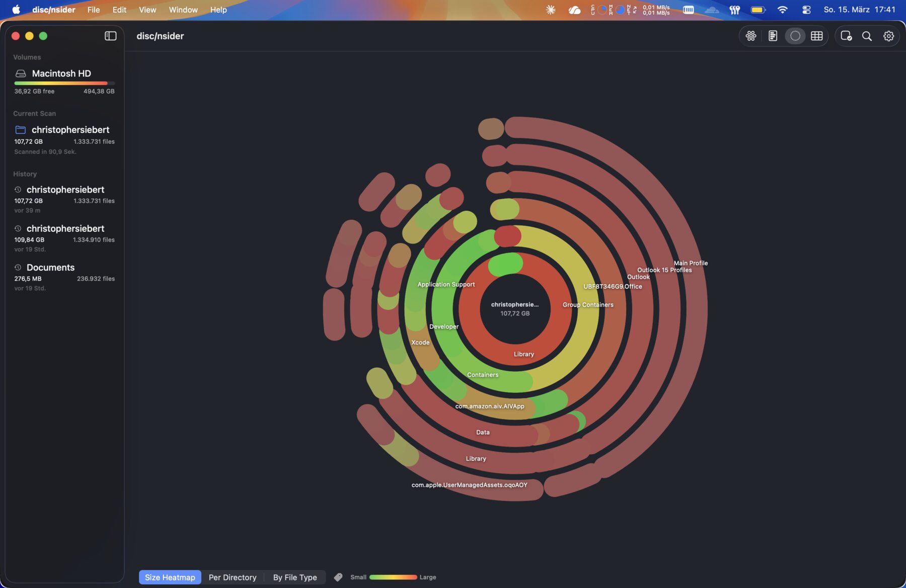Open Control Center in the menu bar
Viewport: 906px width, 588px height.
click(806, 10)
